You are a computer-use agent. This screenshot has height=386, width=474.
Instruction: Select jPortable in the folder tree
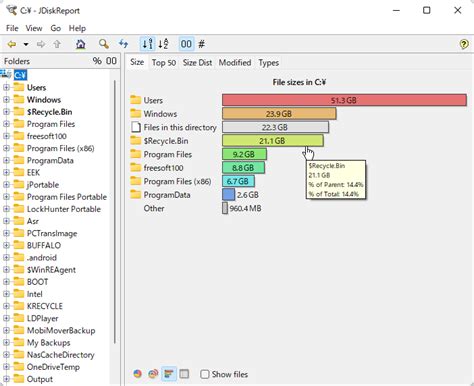(43, 185)
